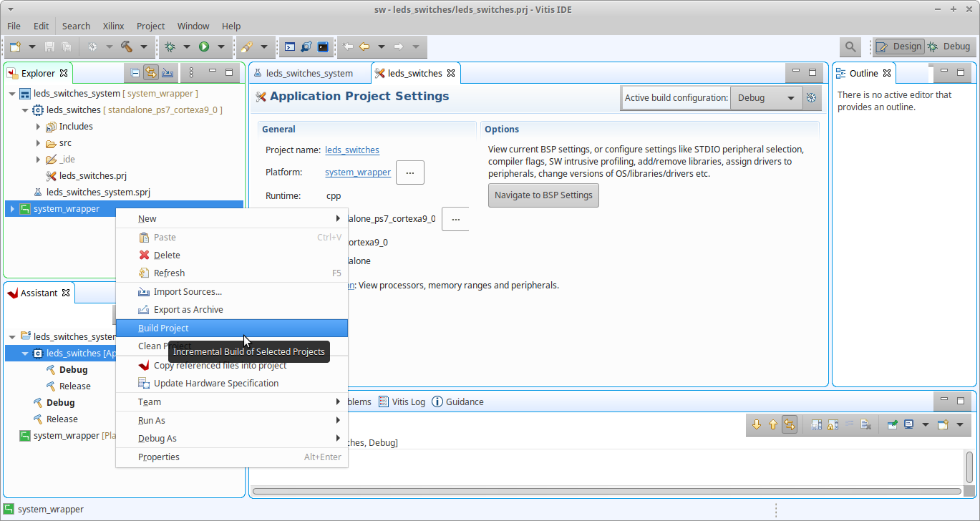This screenshot has height=521, width=980.
Task: Open the system_wrapper platform link
Action: tap(357, 172)
